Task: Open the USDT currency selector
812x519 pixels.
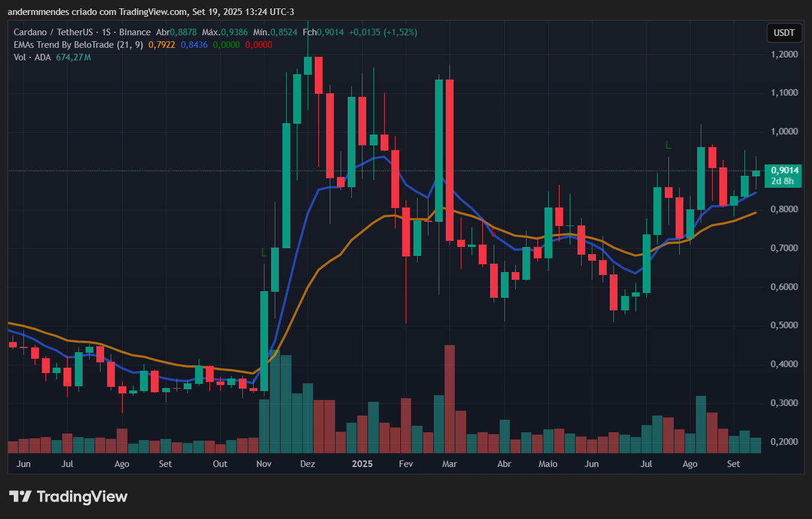Action: coord(784,33)
